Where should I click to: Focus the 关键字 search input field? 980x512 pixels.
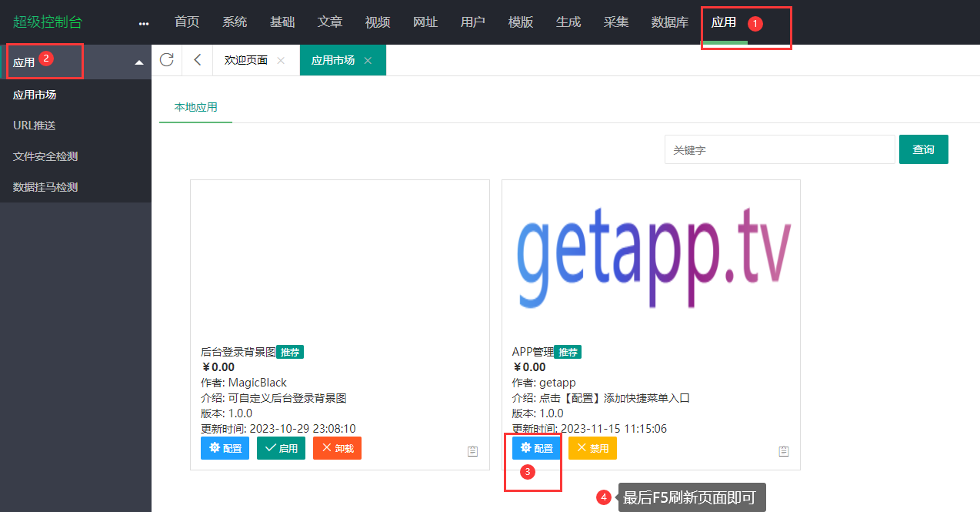pyautogui.click(x=779, y=149)
